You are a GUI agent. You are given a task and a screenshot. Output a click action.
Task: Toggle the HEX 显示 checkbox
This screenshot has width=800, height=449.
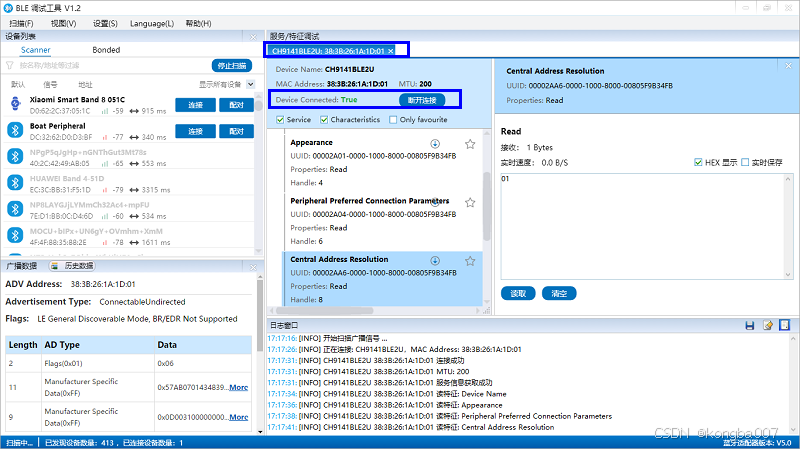tap(698, 162)
